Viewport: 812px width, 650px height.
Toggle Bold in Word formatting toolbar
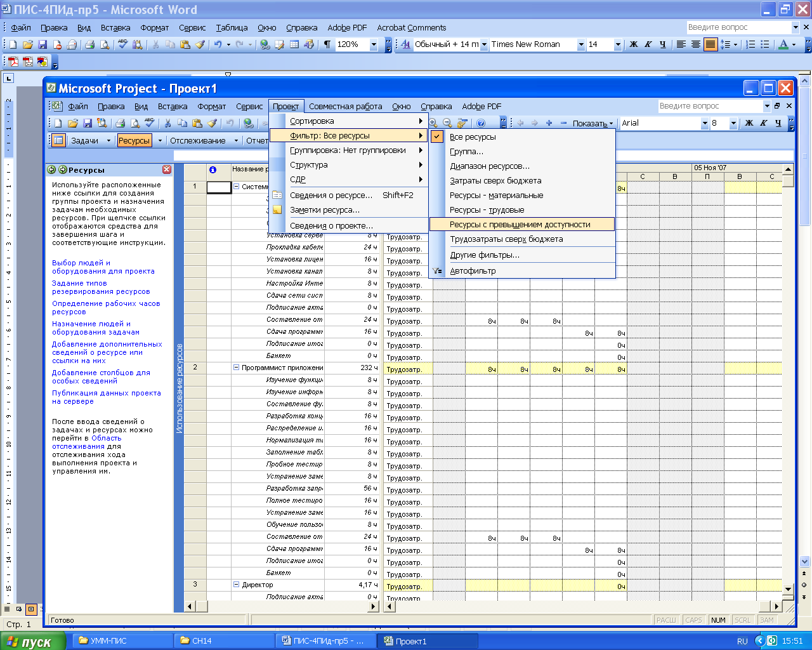tap(633, 44)
